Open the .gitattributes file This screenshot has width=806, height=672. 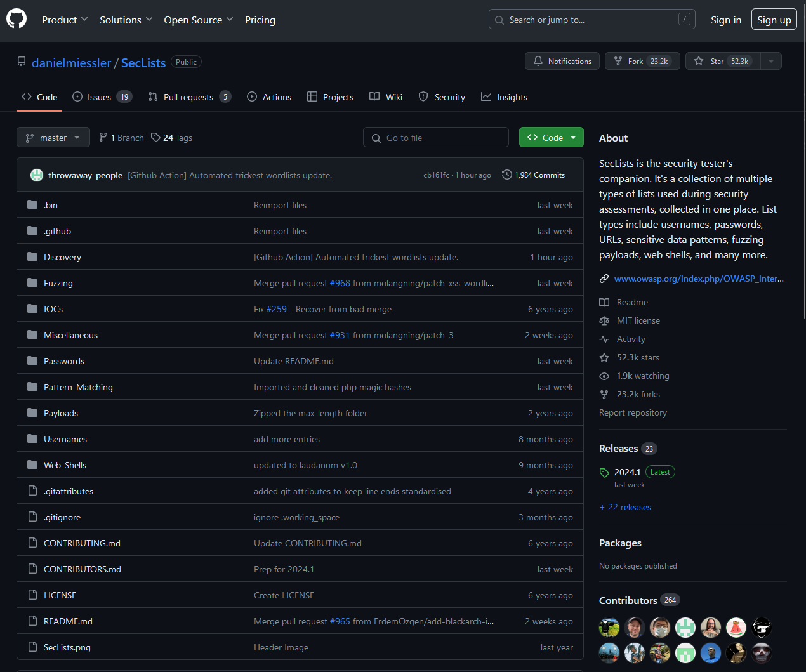[x=69, y=491]
